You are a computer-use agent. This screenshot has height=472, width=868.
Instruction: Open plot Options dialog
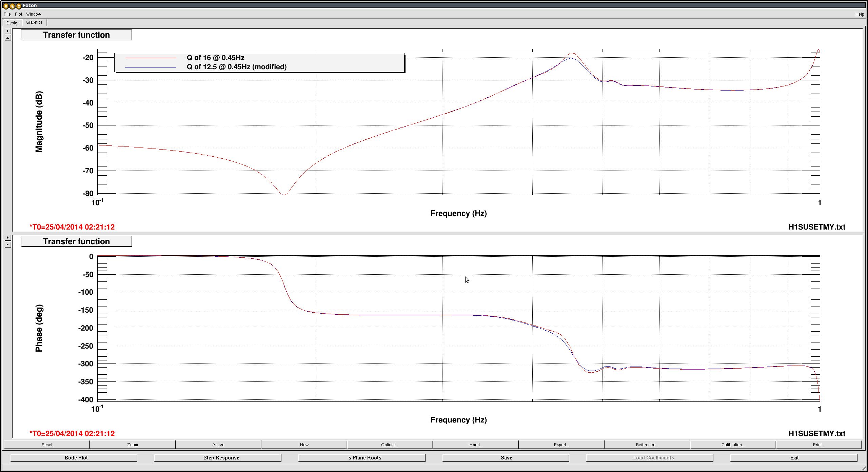click(390, 445)
